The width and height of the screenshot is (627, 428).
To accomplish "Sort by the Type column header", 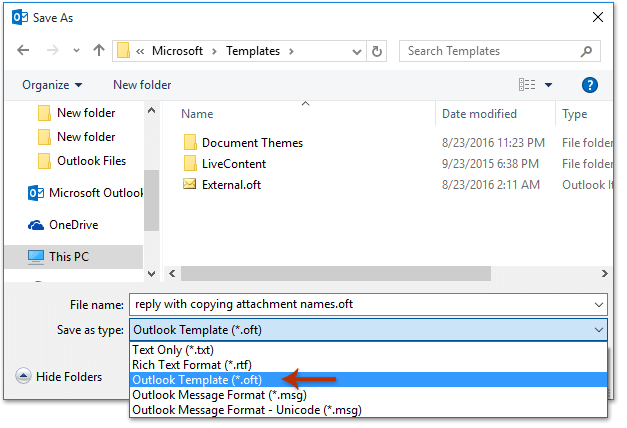I will click(x=575, y=114).
